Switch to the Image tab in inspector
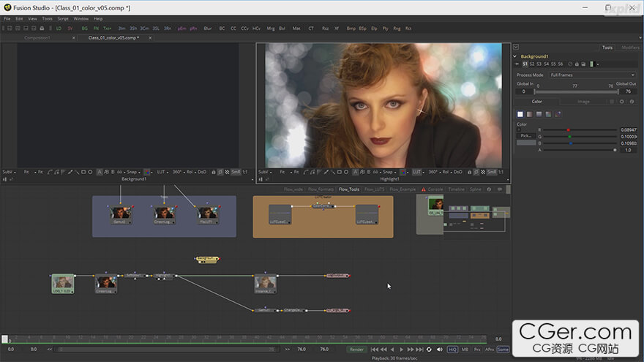Viewport: 644px width, 362px height. click(x=583, y=102)
